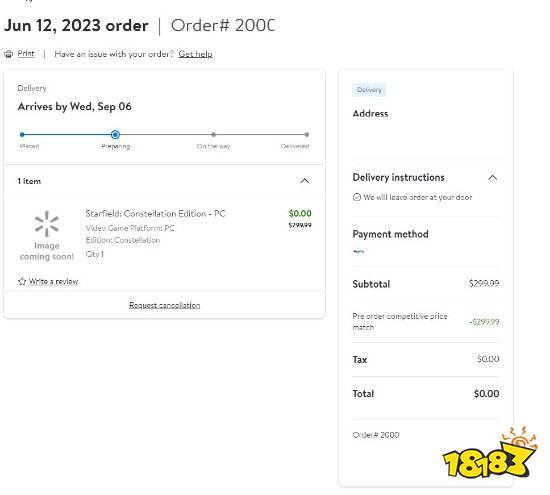This screenshot has width=550, height=495.
Task: Click the Starfield: Constellation Edition product title
Action: click(x=155, y=214)
